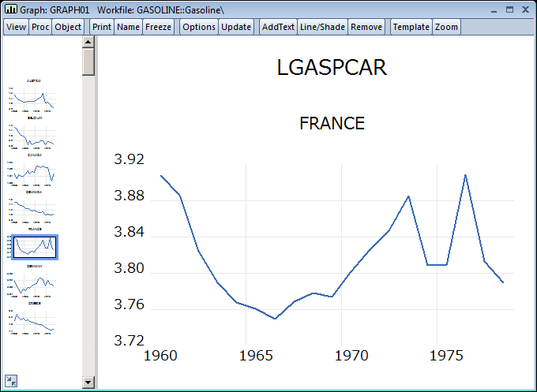Click the Remove button
The image size is (537, 392).
click(366, 27)
